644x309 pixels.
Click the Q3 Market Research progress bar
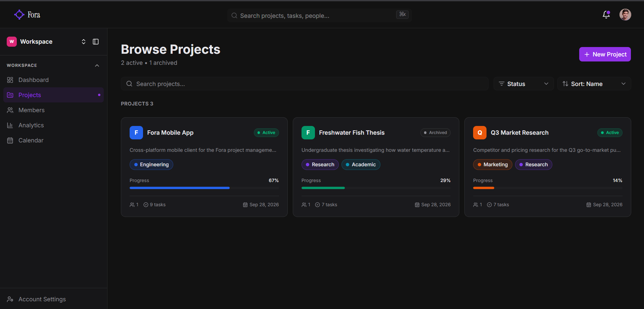[548, 188]
